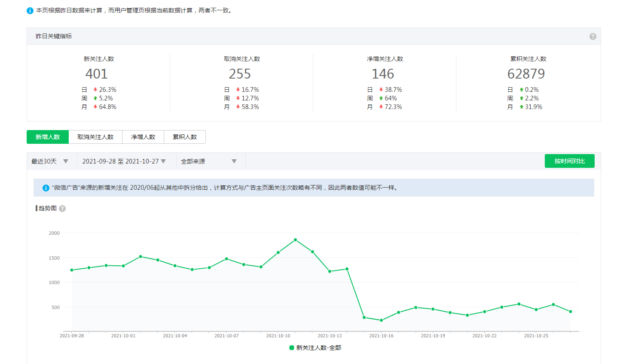Click green legend dot for 新关注人数-全部
This screenshot has width=626, height=364.
(292, 348)
